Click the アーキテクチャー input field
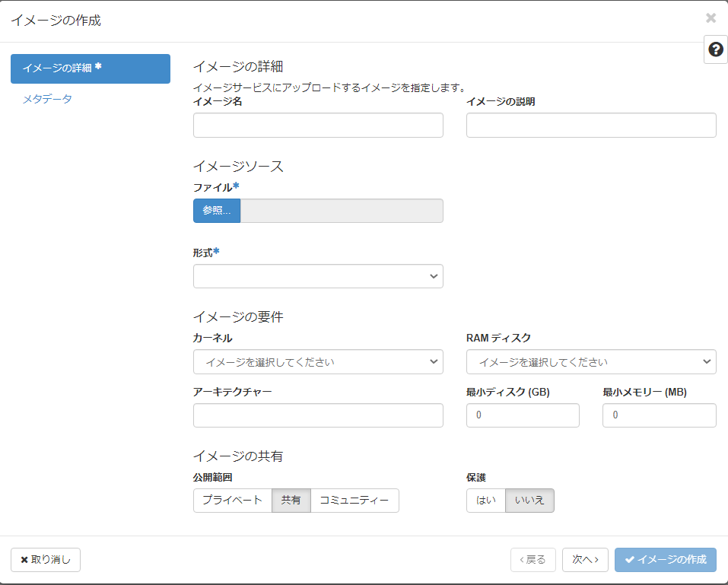The height and width of the screenshot is (585, 728). [x=318, y=415]
